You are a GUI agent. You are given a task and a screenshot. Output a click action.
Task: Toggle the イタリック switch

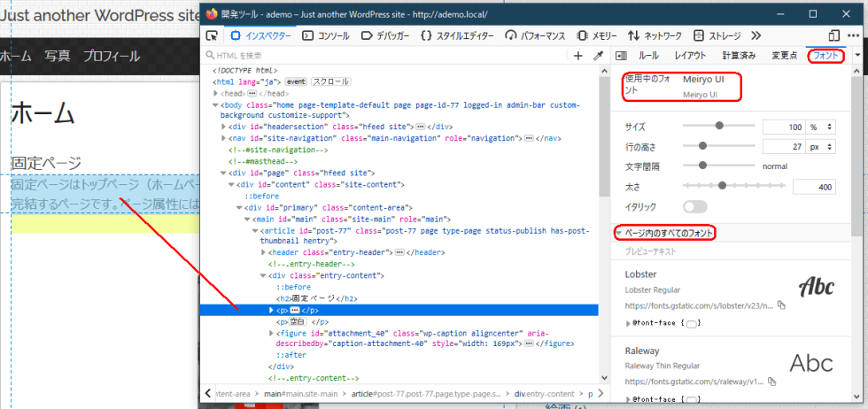[695, 207]
